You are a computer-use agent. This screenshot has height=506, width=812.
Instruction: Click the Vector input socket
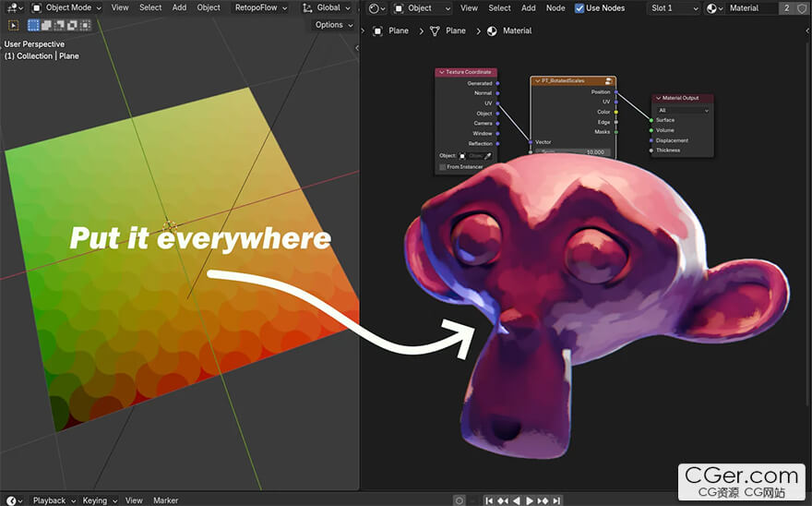point(531,142)
